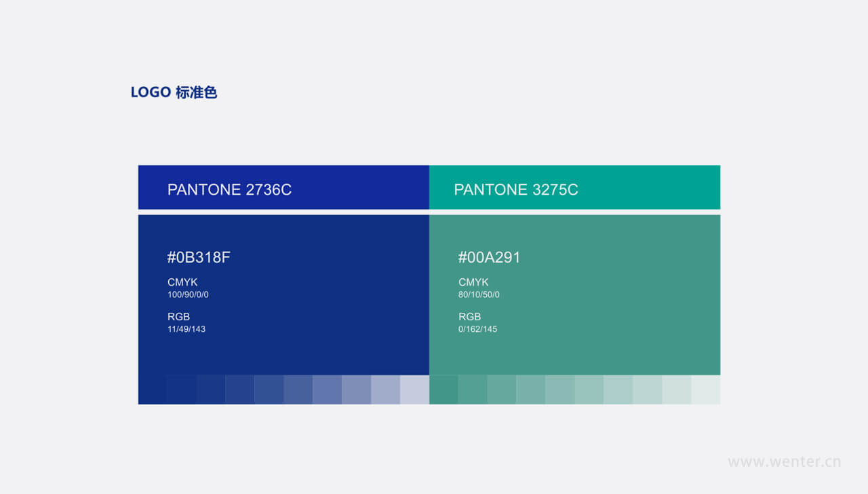Pick the darkest green tint swatch
Image resolution: width=868 pixels, height=494 pixels.
[443, 390]
